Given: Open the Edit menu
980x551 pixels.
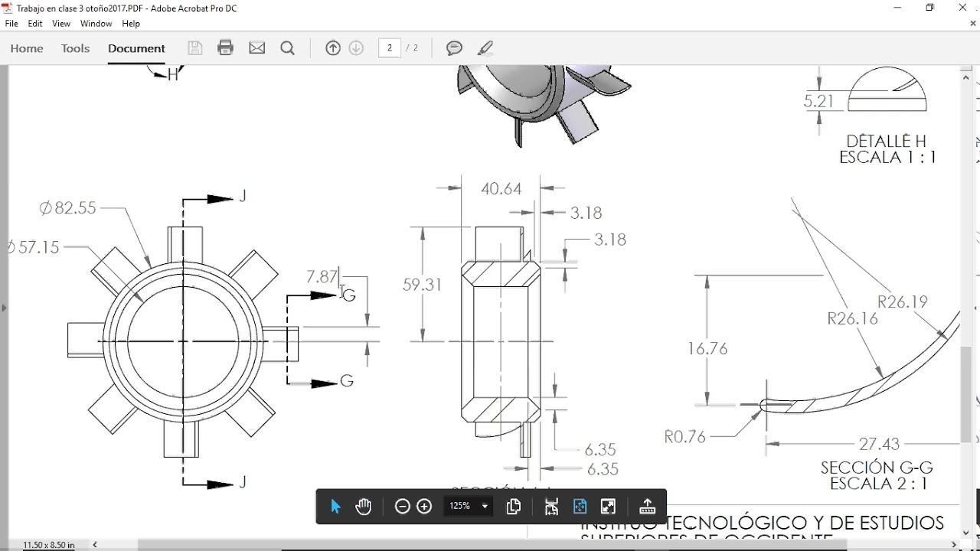Looking at the screenshot, I should 35,24.
